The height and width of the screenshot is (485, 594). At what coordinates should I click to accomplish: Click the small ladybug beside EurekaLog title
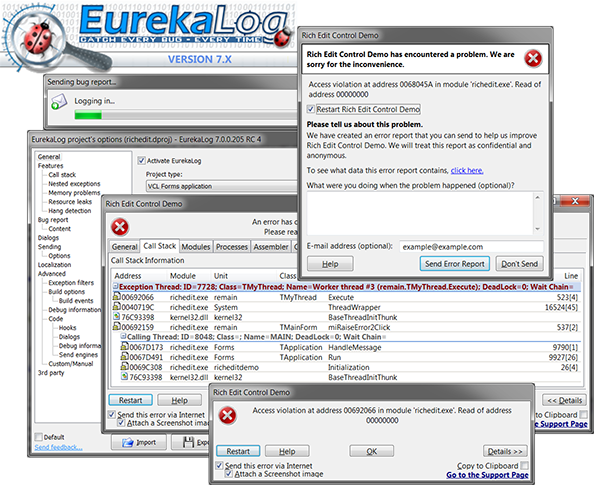point(282,38)
